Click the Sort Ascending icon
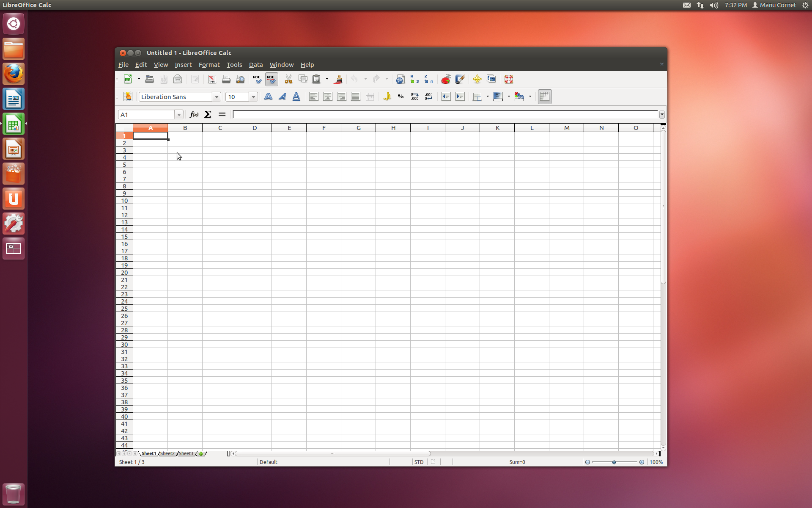This screenshot has height=508, width=812. 414,79
